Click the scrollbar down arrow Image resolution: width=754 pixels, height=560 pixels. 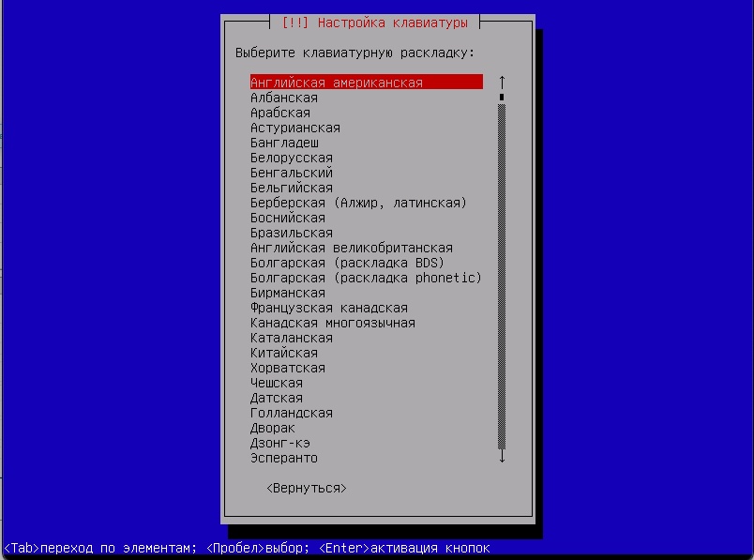pyautogui.click(x=502, y=458)
